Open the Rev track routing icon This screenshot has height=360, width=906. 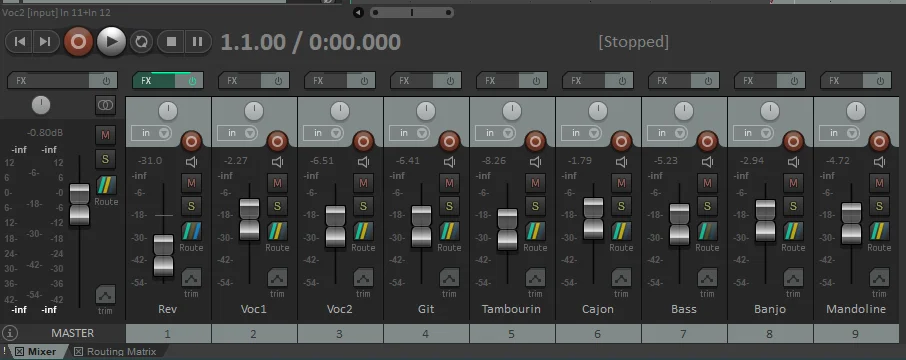(191, 231)
